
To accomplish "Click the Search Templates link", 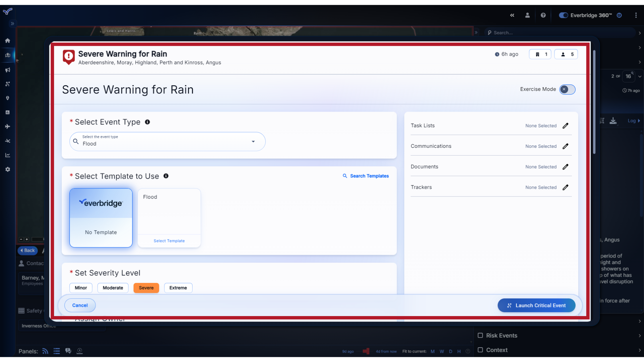I will (x=366, y=176).
